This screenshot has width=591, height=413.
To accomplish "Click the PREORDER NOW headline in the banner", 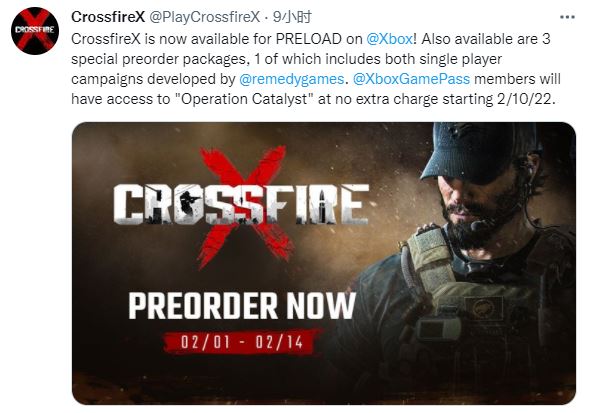I will point(242,306).
